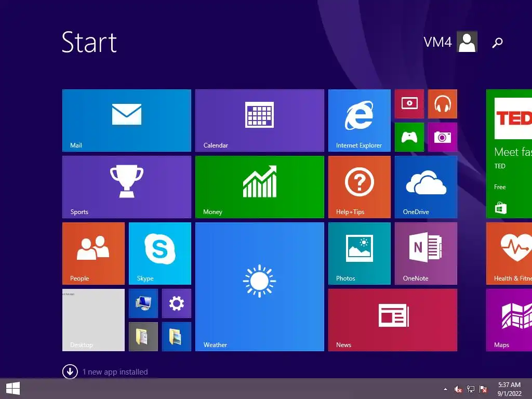Open the network status tray icon
The width and height of the screenshot is (532, 399).
pos(471,389)
